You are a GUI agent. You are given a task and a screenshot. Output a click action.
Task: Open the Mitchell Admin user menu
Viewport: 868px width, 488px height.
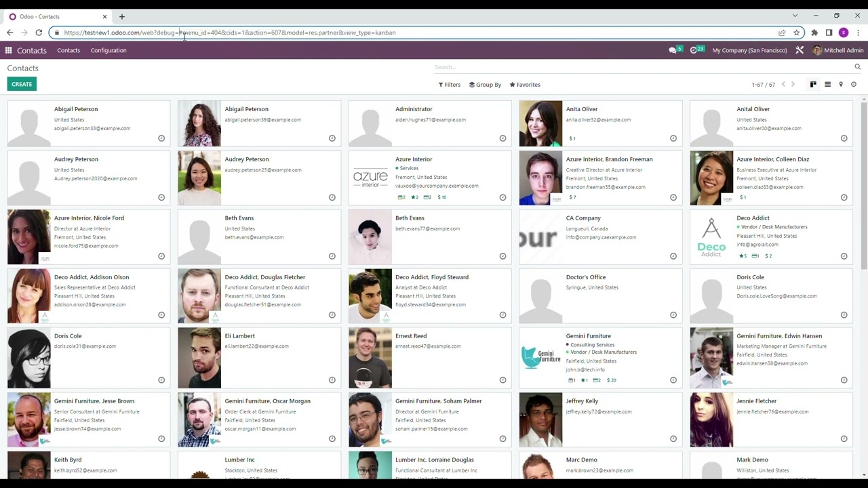(x=838, y=50)
